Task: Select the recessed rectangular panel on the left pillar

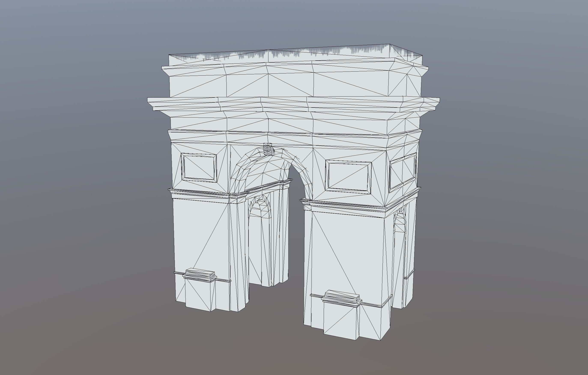Action: coord(199,167)
